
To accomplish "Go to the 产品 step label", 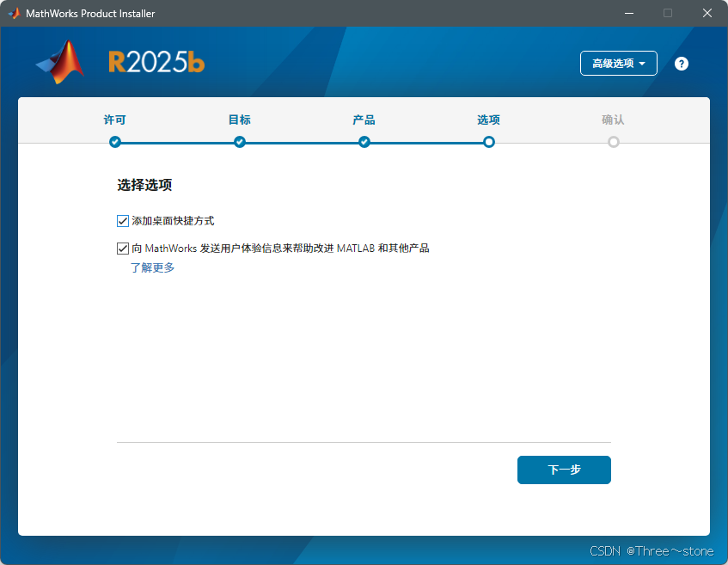I will coord(364,120).
